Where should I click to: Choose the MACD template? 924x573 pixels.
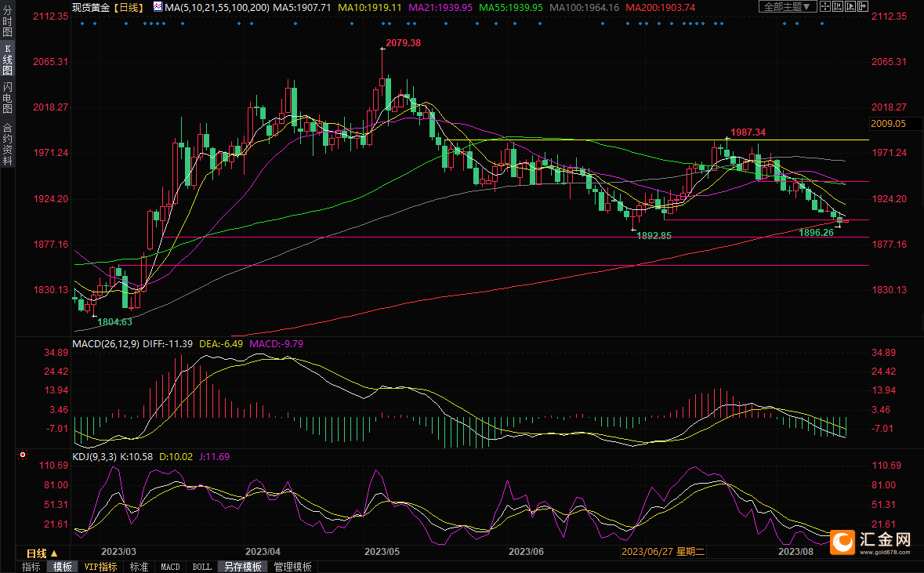pyautogui.click(x=170, y=567)
